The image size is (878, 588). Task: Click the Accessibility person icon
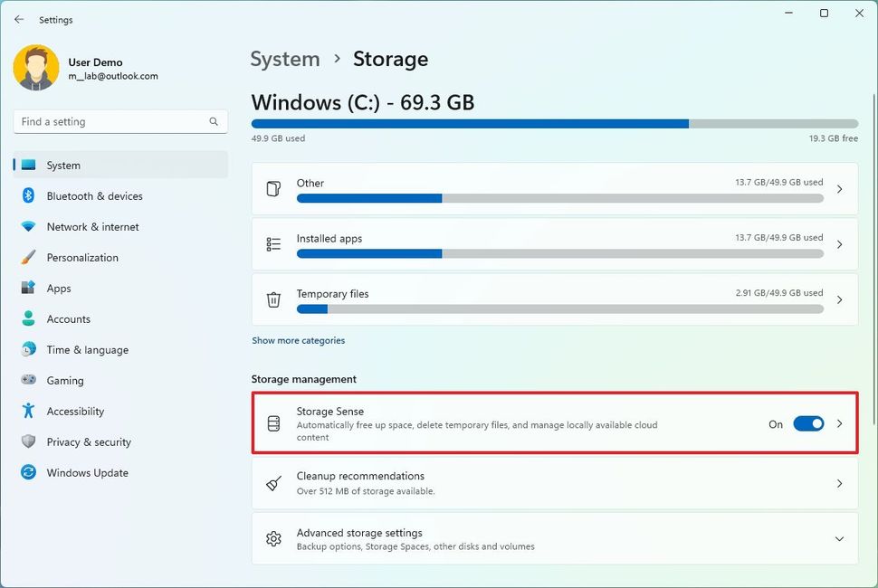[x=28, y=412]
